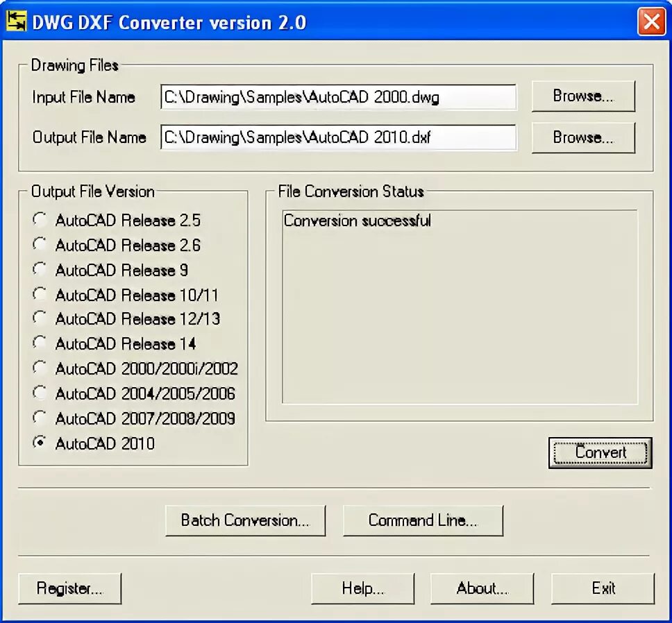Image resolution: width=672 pixels, height=623 pixels.
Task: Click the Register button
Action: point(70,588)
